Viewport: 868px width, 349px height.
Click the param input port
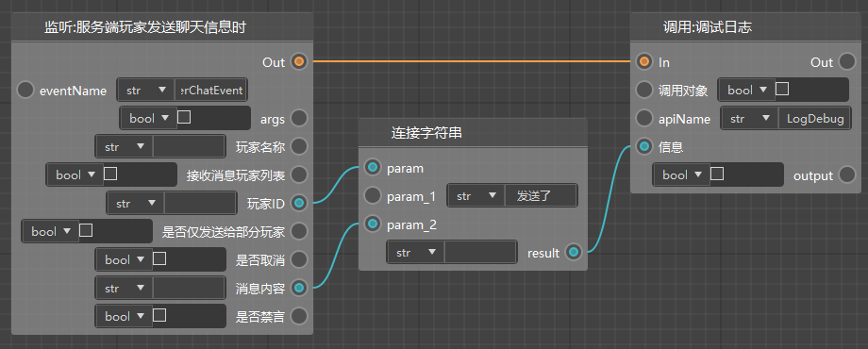pyautogui.click(x=373, y=167)
